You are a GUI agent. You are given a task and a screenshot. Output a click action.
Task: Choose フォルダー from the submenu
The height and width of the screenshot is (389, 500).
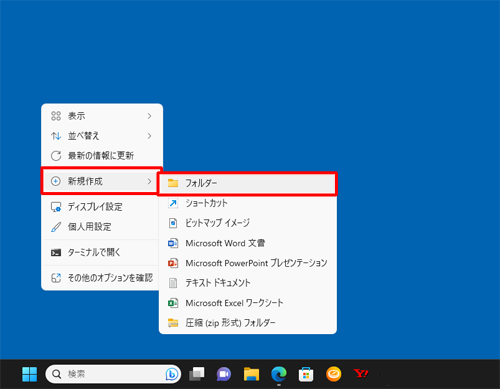pyautogui.click(x=247, y=183)
